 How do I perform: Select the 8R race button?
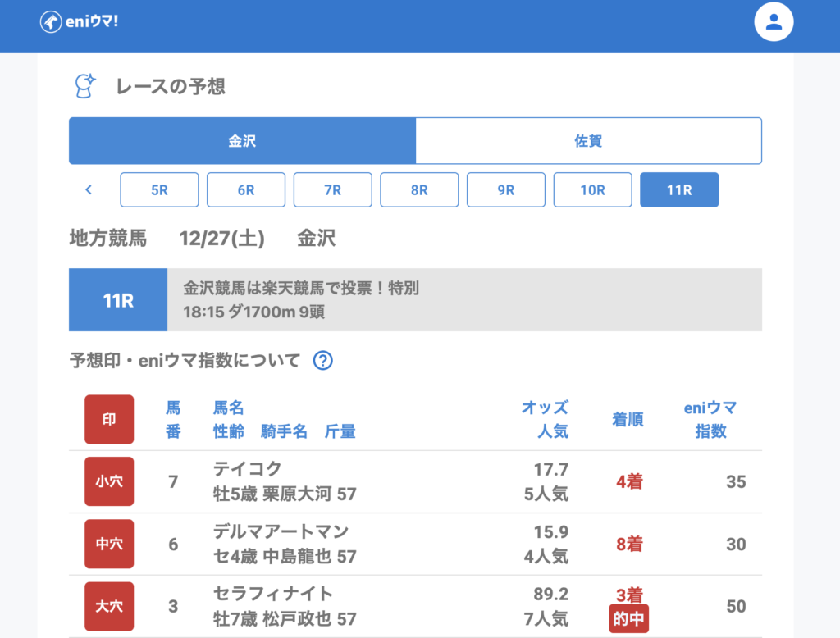[x=419, y=190]
